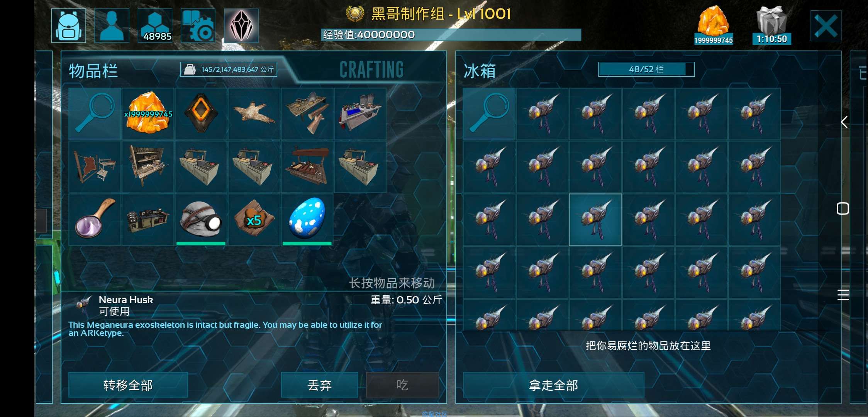Open the engram points icon showing 48985
This screenshot has height=417, width=868.
coord(155,25)
